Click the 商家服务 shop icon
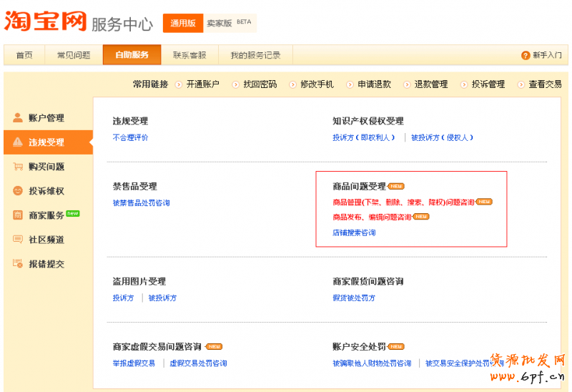 tap(17, 215)
